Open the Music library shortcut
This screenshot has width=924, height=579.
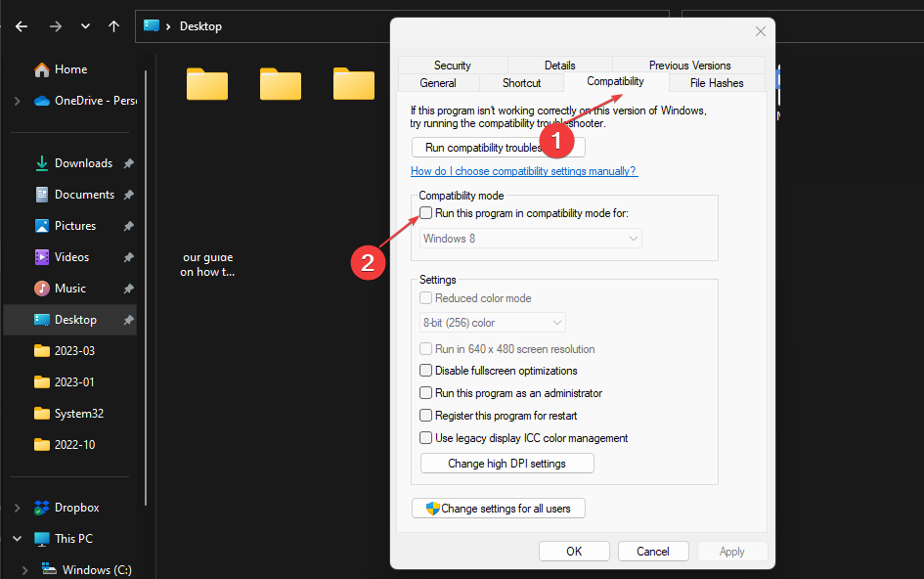point(69,289)
